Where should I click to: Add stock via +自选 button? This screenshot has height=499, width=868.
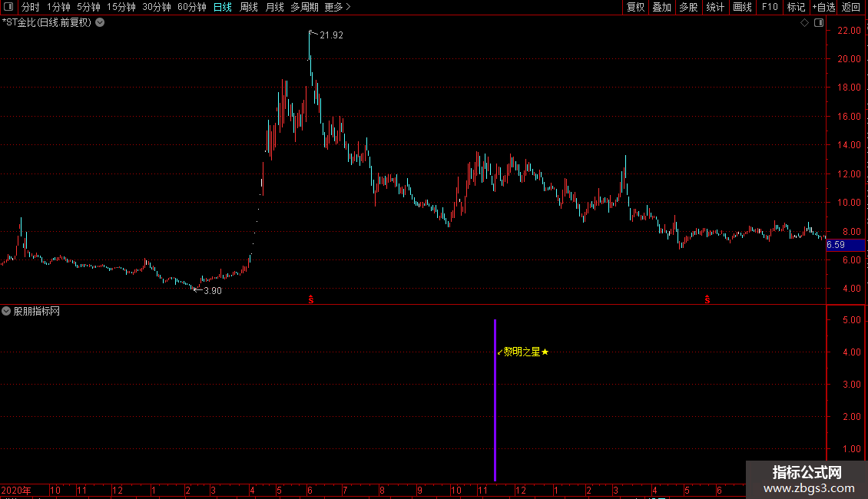click(x=823, y=7)
